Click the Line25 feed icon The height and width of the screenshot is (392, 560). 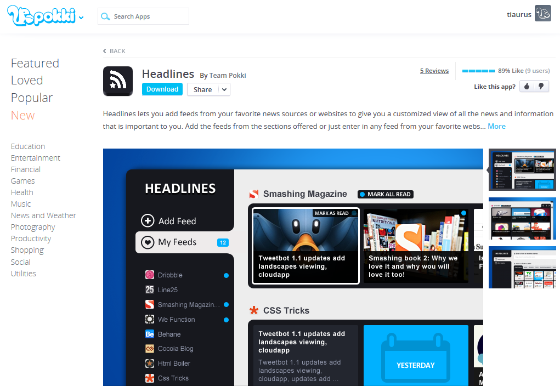click(x=150, y=289)
